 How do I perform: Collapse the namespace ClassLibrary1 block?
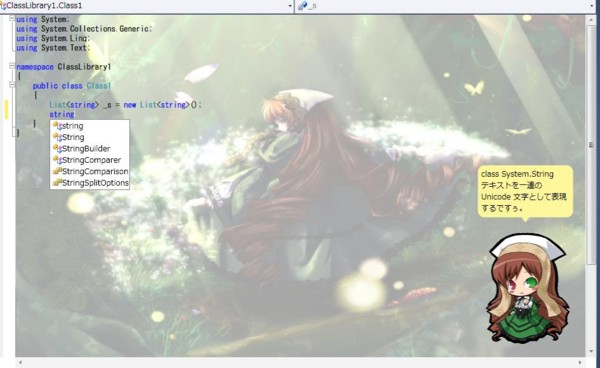12,66
